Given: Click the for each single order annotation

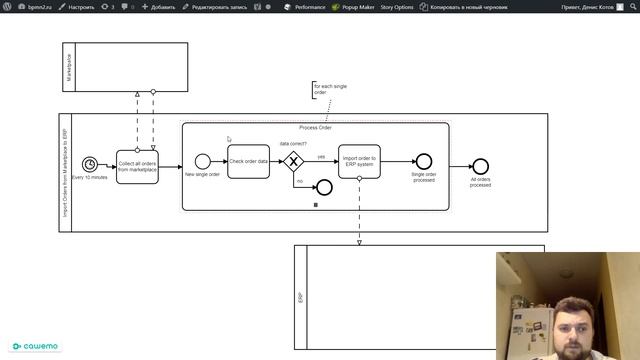Looking at the screenshot, I should click(330, 89).
